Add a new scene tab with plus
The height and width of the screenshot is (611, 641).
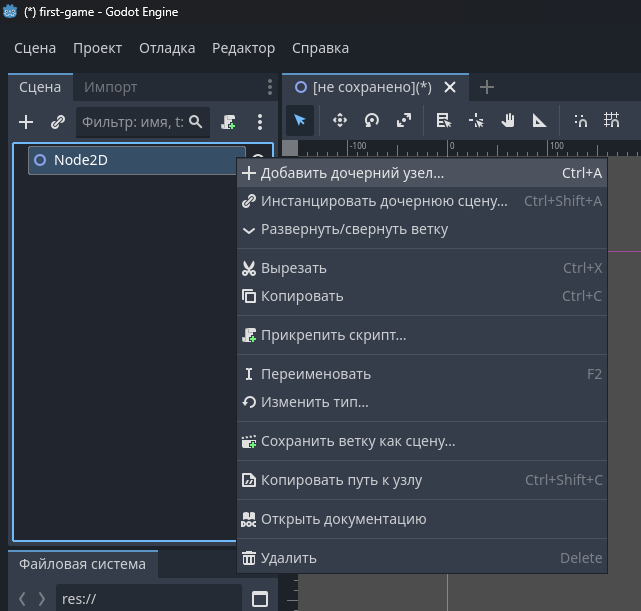click(x=487, y=87)
